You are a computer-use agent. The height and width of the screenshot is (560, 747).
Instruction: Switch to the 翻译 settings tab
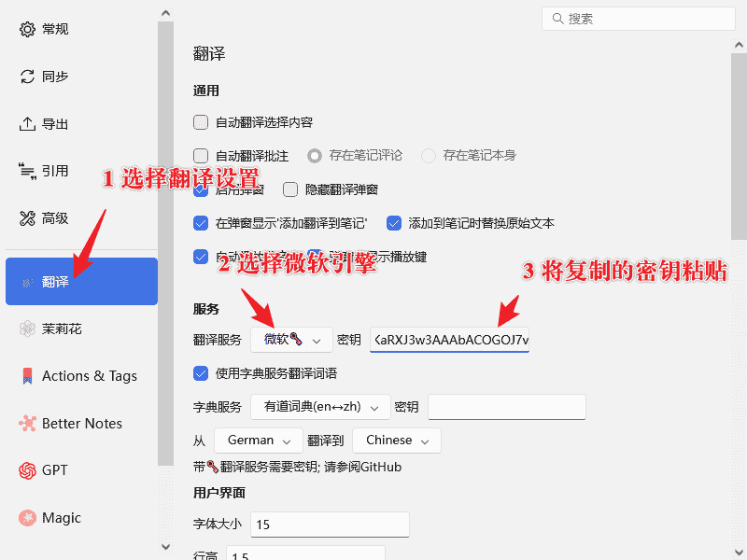tap(52, 281)
